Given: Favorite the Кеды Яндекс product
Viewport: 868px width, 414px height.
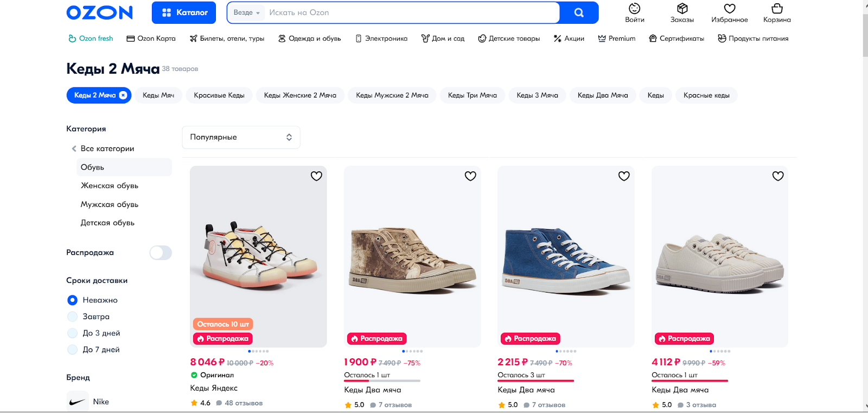Looking at the screenshot, I should [x=316, y=176].
